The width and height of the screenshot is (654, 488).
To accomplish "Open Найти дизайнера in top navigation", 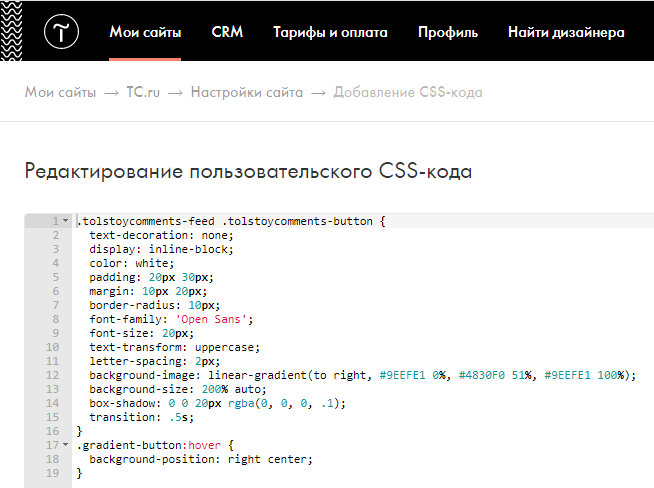I will pos(566,32).
